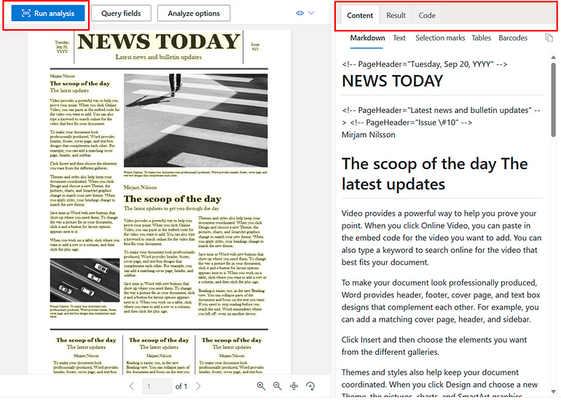Open the Barcodes sub-tab
Screen dimensions: 561x400
pyautogui.click(x=513, y=38)
